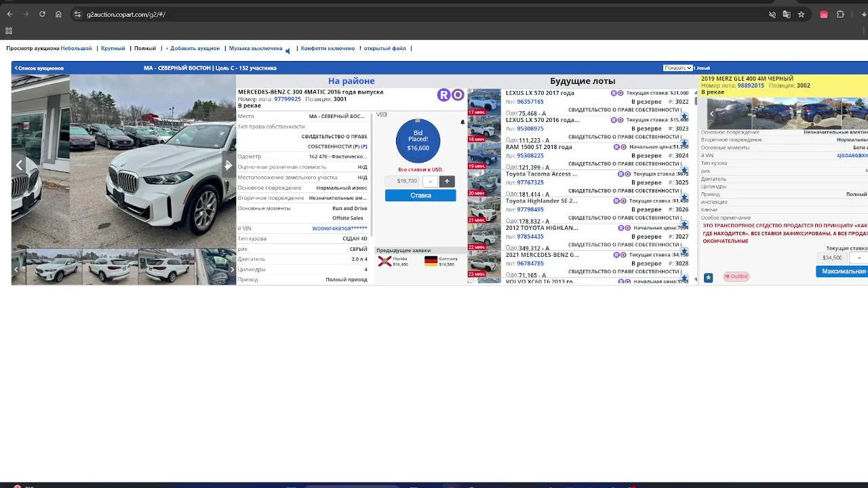Select the 'Крупный' auction view size
The height and width of the screenshot is (488, 868).
tap(113, 48)
